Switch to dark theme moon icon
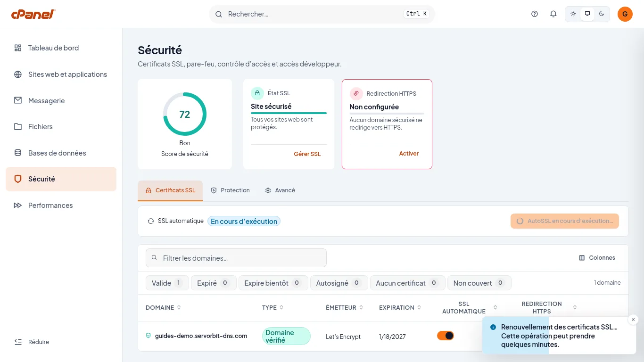644x362 pixels. pos(602,14)
